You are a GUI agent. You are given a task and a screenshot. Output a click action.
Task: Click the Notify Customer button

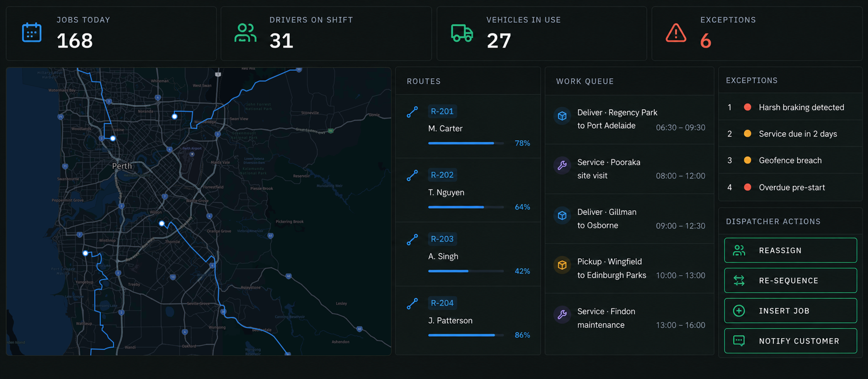[x=790, y=341]
